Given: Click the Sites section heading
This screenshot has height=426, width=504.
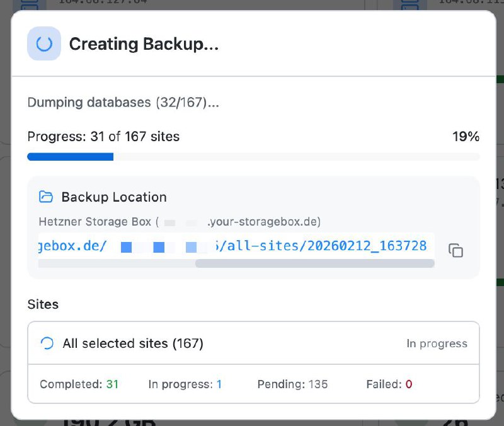Looking at the screenshot, I should (43, 304).
